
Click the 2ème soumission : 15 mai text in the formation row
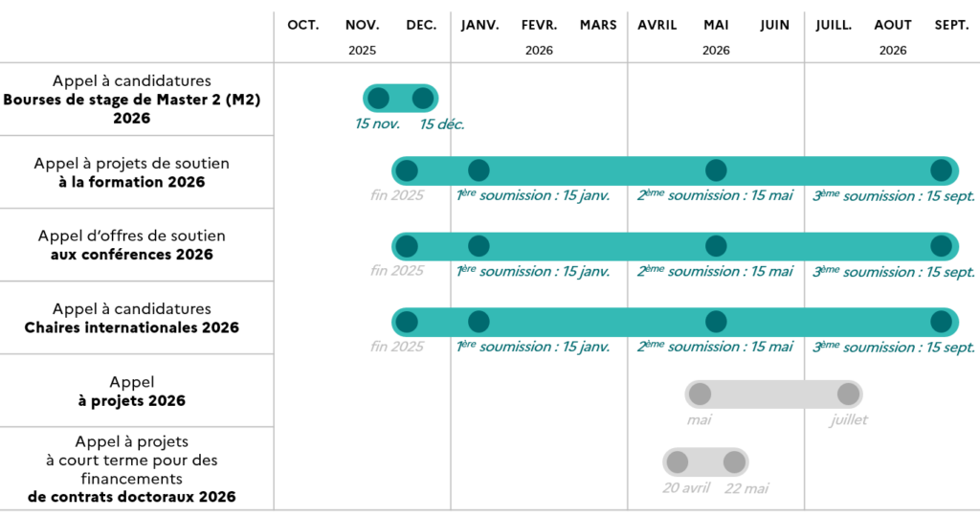tap(715, 195)
